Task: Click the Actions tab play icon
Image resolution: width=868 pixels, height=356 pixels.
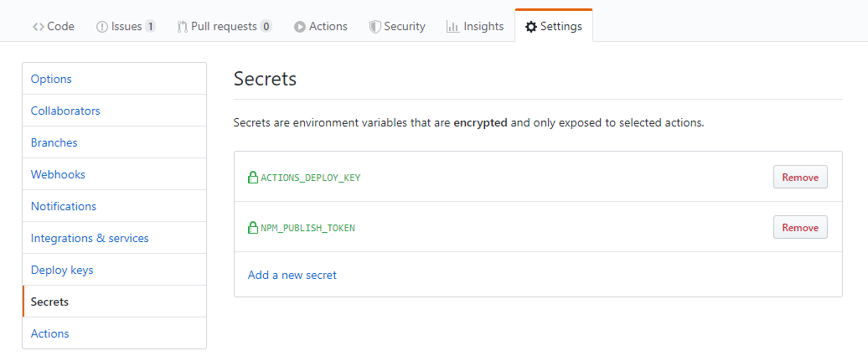Action: [299, 27]
